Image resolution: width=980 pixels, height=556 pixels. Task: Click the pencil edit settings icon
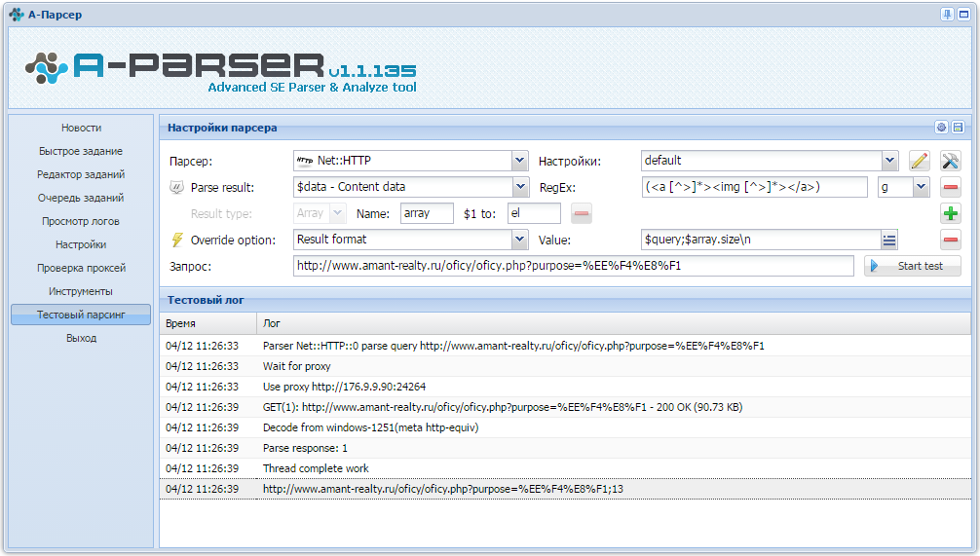(919, 162)
